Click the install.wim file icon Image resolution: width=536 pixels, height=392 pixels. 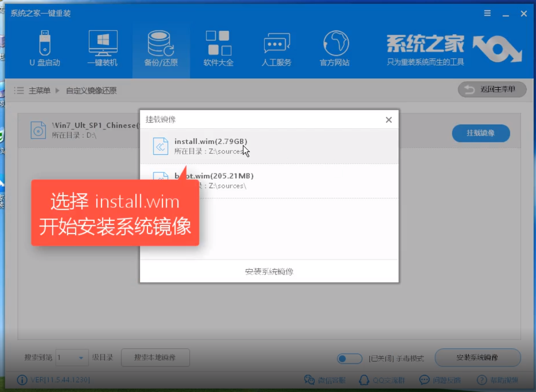(160, 146)
